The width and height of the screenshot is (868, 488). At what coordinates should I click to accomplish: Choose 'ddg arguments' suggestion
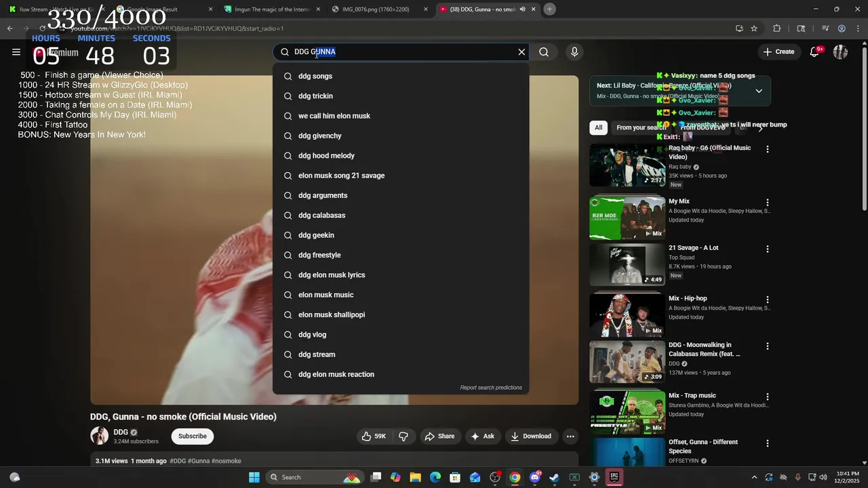coord(401,195)
